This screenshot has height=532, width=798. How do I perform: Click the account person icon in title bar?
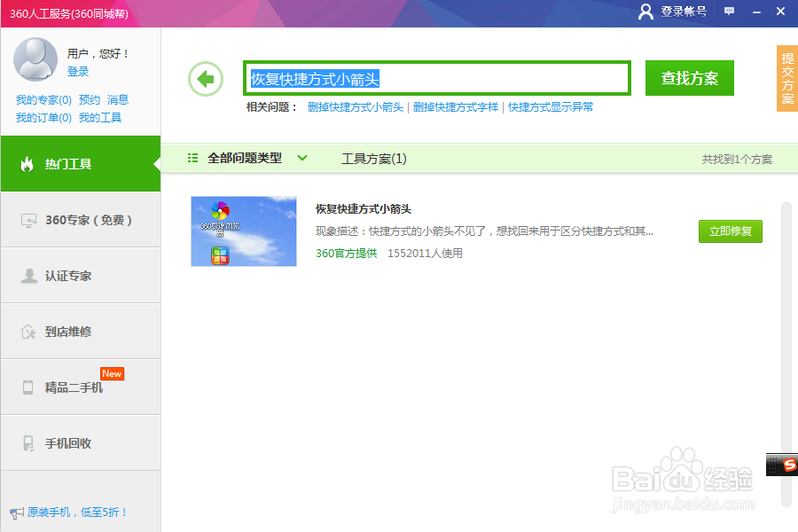tap(645, 12)
